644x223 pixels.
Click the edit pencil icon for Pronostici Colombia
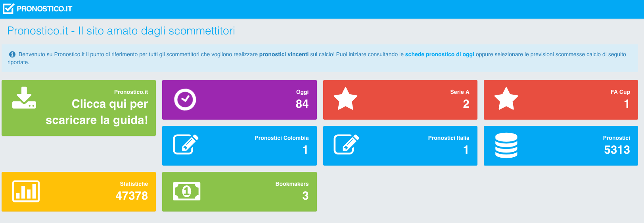186,145
